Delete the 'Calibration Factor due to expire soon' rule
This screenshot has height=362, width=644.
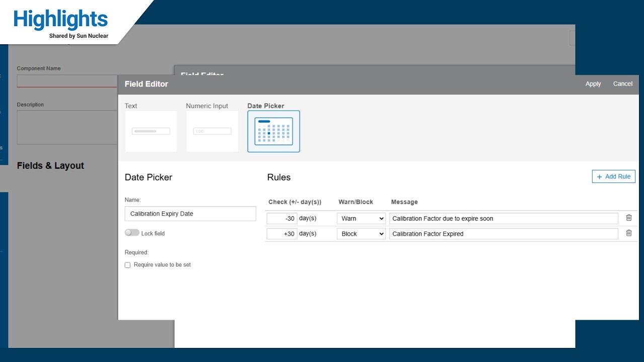coord(628,218)
